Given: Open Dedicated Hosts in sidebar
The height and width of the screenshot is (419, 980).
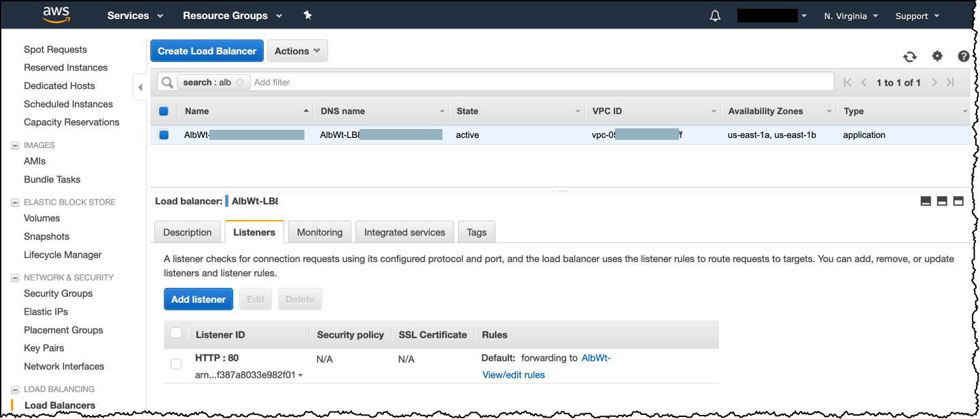Looking at the screenshot, I should [x=59, y=86].
